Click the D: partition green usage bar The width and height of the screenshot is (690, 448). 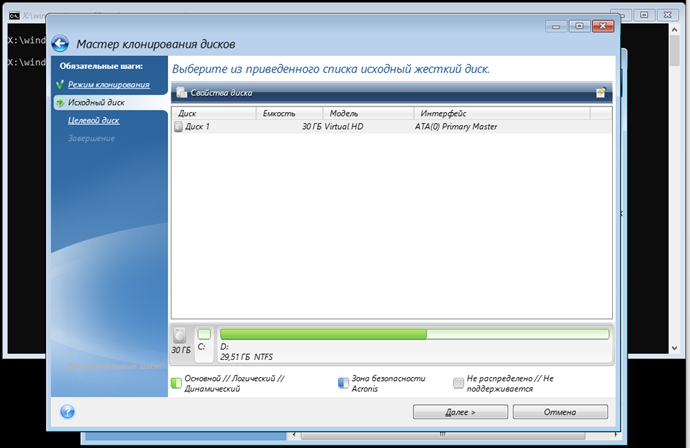[323, 334]
